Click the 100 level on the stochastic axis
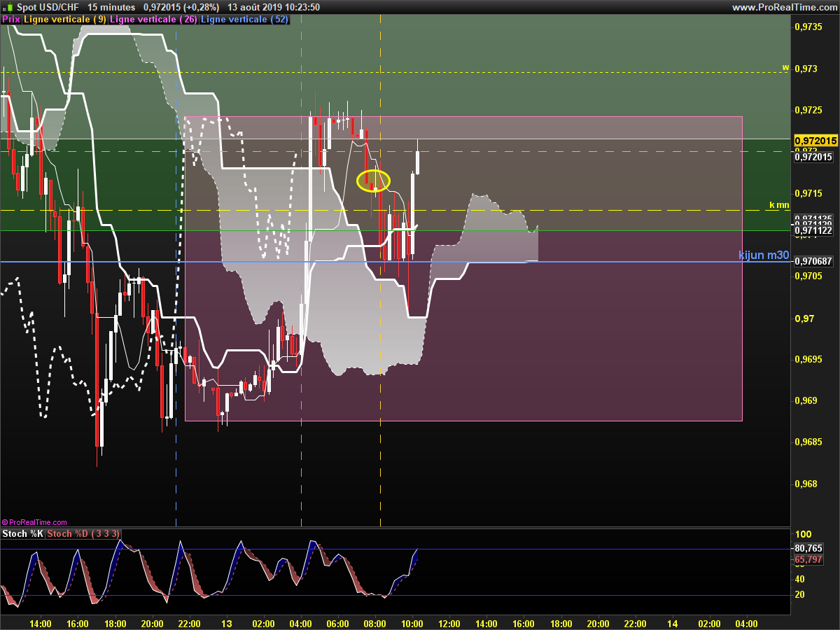Screen dimensions: 840x630 click(x=802, y=534)
